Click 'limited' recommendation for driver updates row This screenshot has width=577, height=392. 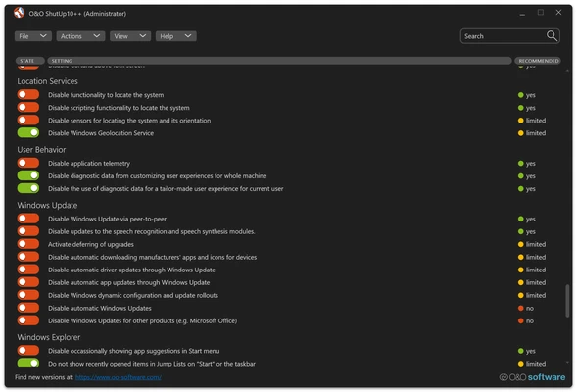(x=536, y=269)
